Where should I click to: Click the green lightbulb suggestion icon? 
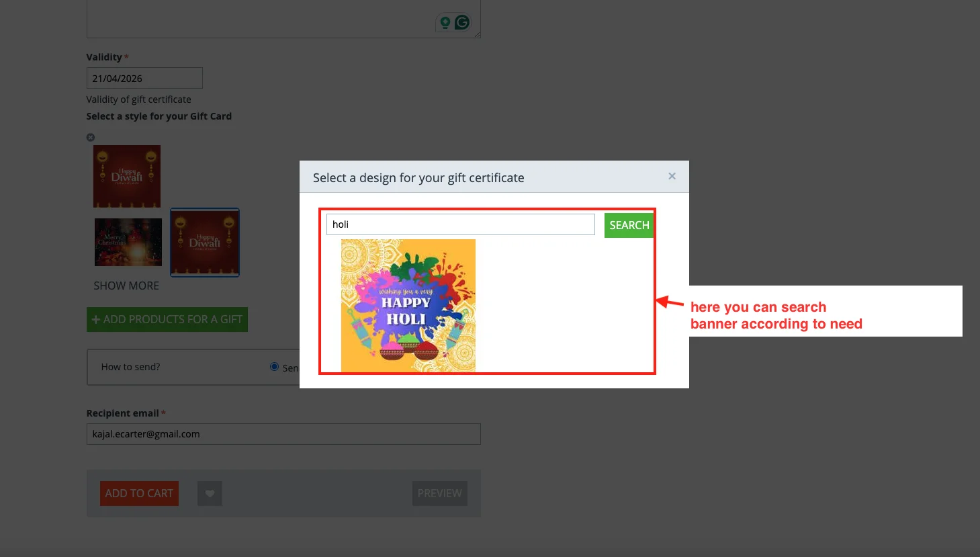click(445, 22)
